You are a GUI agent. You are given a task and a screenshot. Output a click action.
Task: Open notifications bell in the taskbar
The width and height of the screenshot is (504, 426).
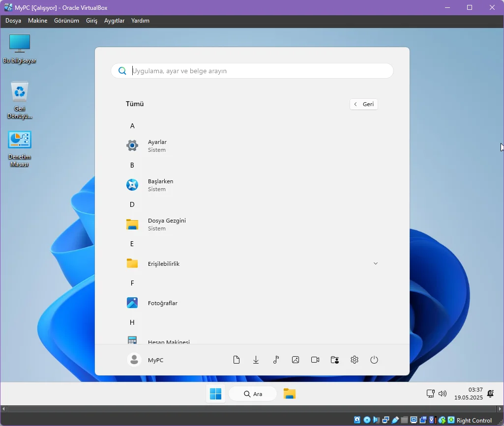point(491,394)
